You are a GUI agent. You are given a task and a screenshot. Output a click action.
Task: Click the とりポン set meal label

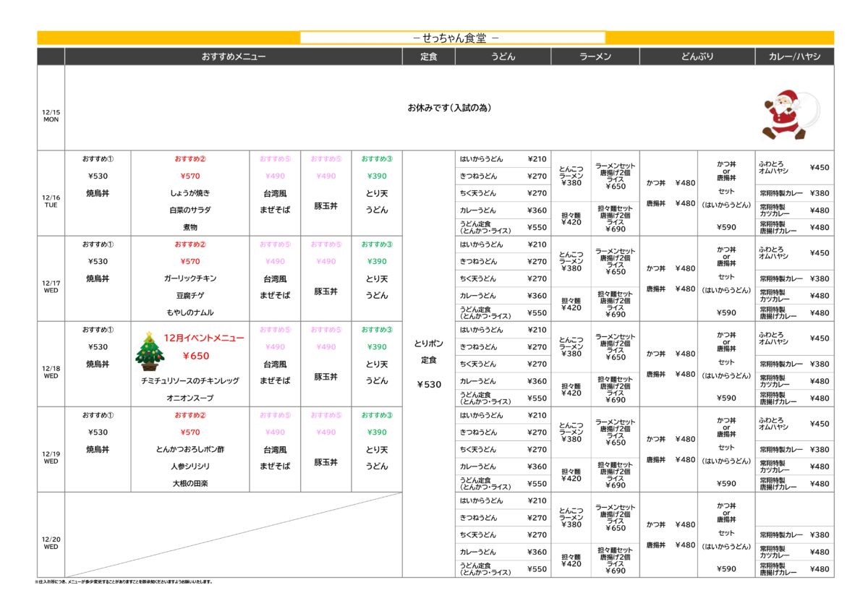(x=428, y=344)
